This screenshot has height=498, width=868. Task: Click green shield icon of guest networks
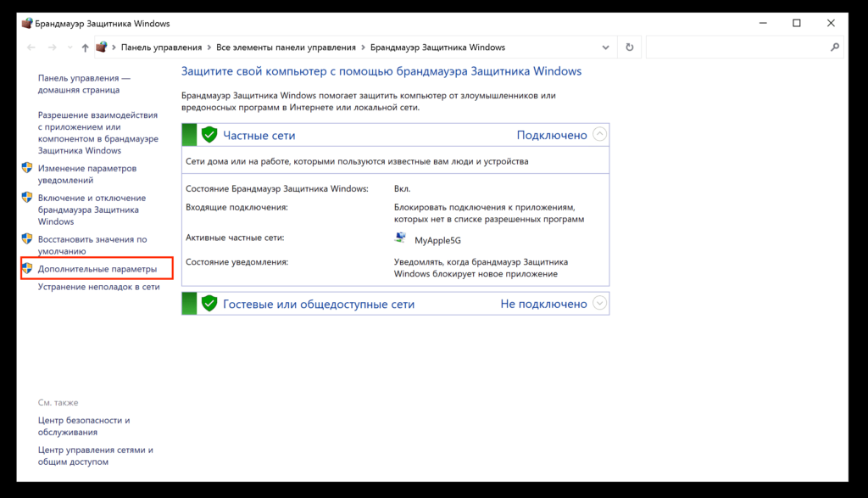(x=209, y=304)
